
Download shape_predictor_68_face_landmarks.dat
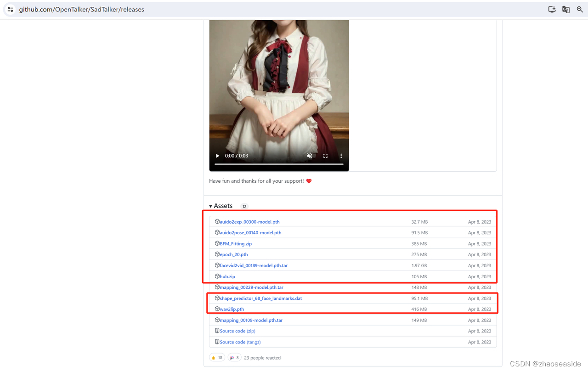[261, 298]
